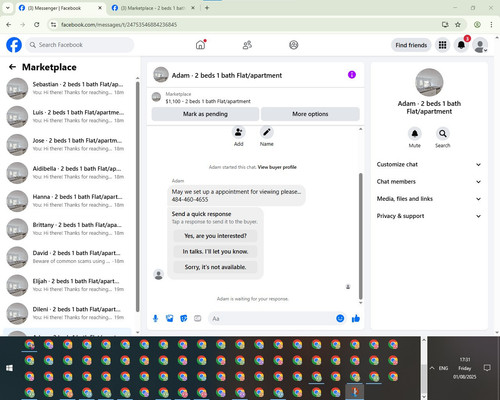Open the notifications bell in the header

461,45
